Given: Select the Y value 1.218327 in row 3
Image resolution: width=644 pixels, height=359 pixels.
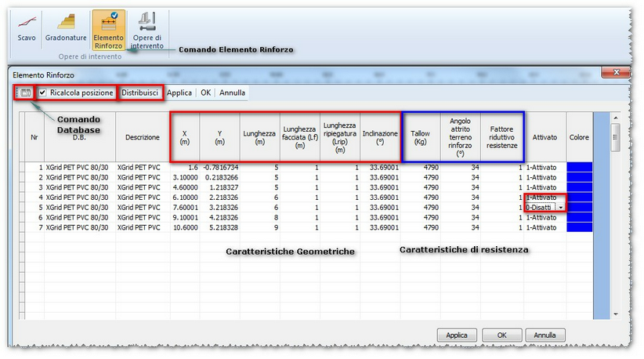Looking at the screenshot, I should (x=219, y=187).
